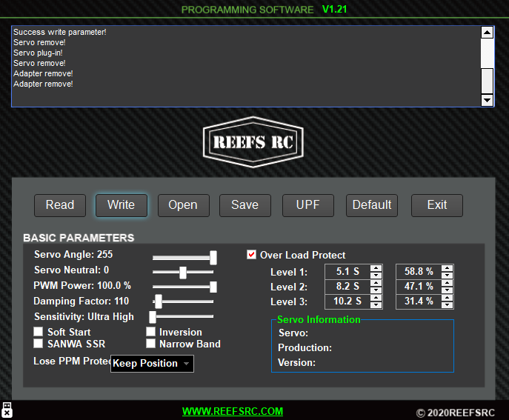This screenshot has width=509, height=420.
Task: Select the "Success write parameter!" log line
Action: pos(60,32)
